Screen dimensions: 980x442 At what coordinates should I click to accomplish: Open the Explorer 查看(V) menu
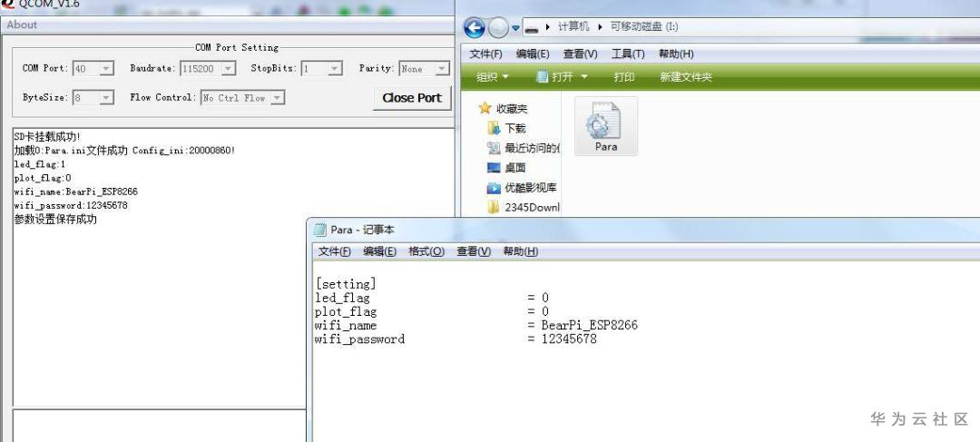(580, 54)
